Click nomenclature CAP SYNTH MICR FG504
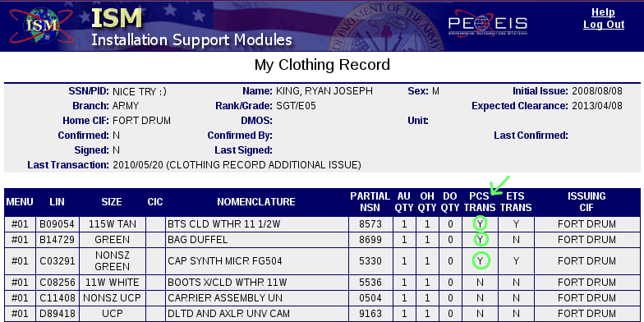644x322 pixels. (225, 261)
